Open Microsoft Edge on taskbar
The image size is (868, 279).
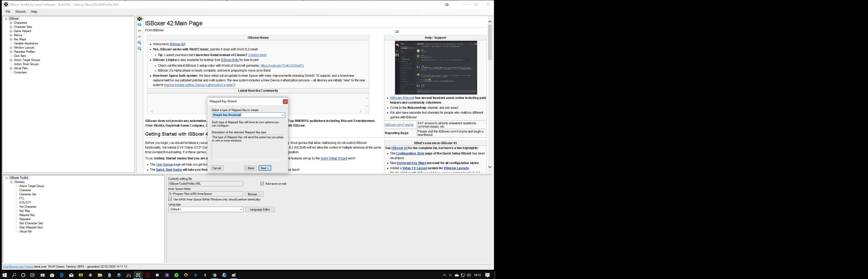click(62, 275)
